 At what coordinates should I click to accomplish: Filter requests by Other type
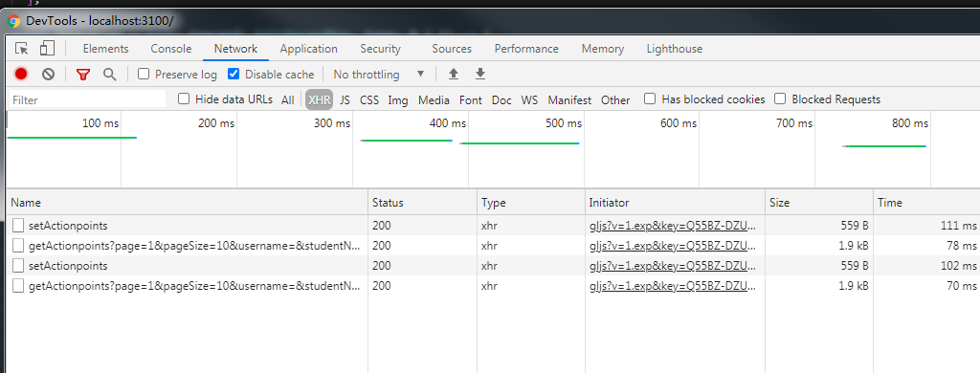click(615, 100)
